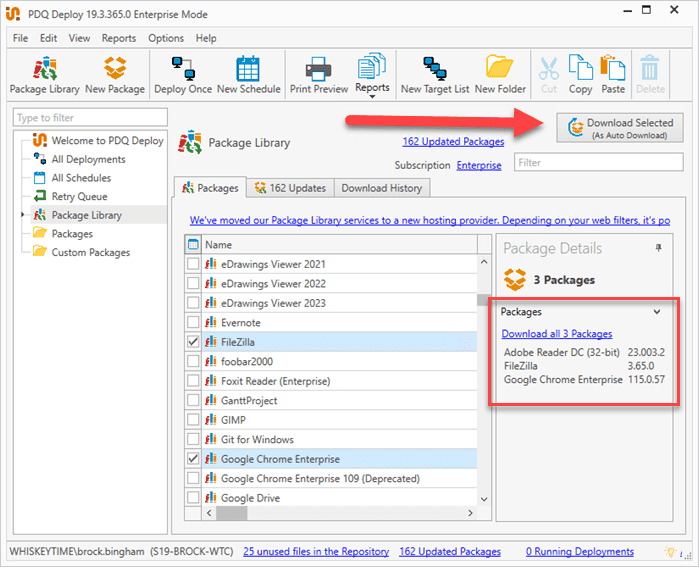Create a New Package from toolbar
699x567 pixels.
click(x=115, y=75)
